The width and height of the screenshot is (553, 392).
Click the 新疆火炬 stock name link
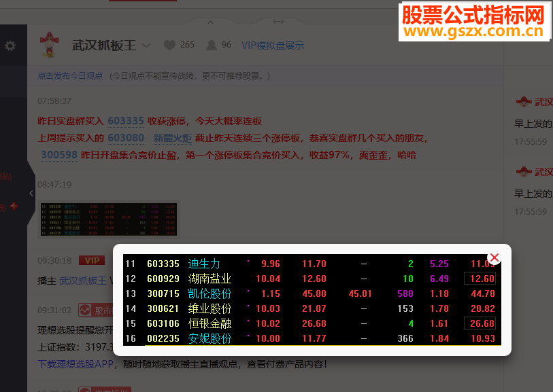(x=173, y=138)
